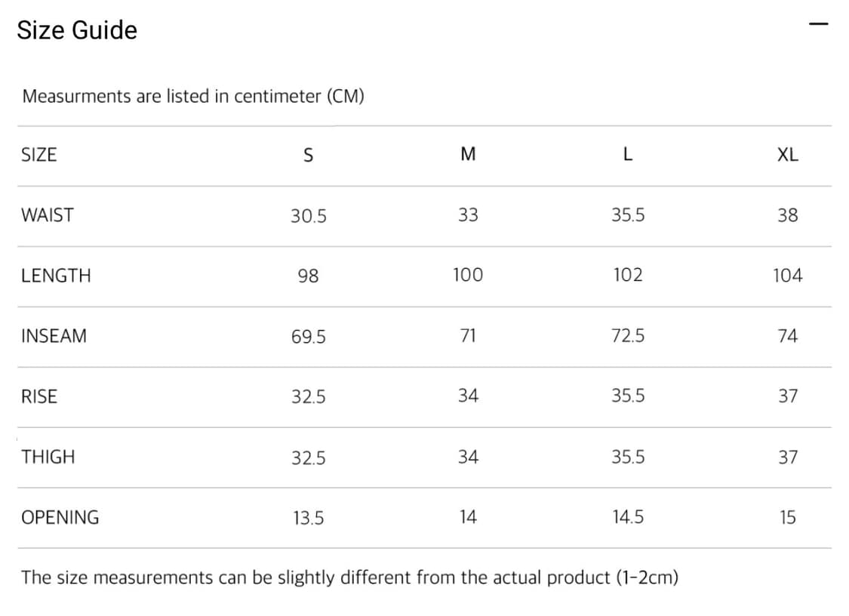Click length value 104 for size XL
This screenshot has width=849, height=616.
787,276
